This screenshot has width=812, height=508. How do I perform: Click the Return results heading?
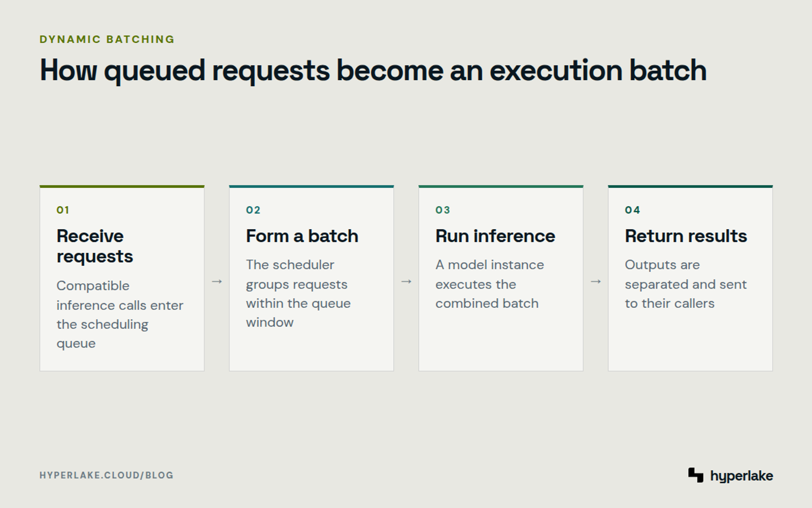tap(686, 236)
